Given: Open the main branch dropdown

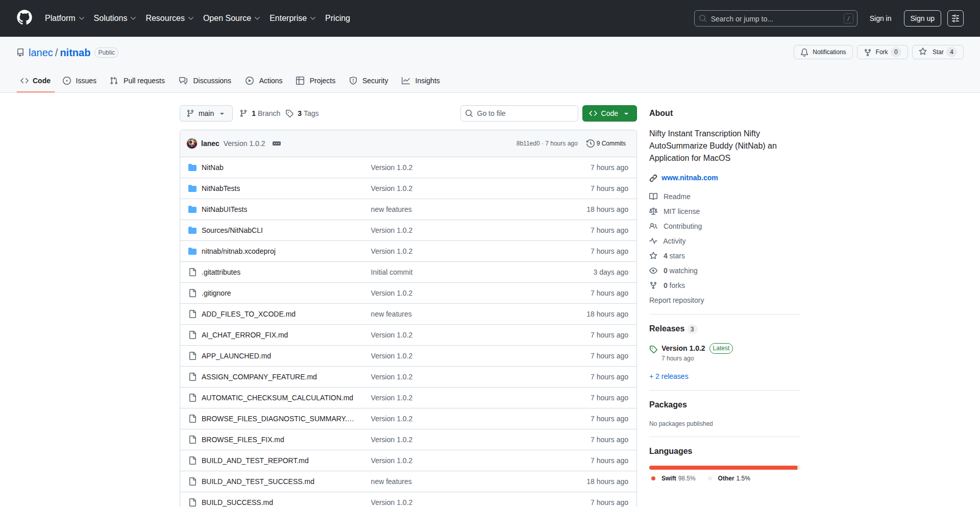Looking at the screenshot, I should point(206,113).
